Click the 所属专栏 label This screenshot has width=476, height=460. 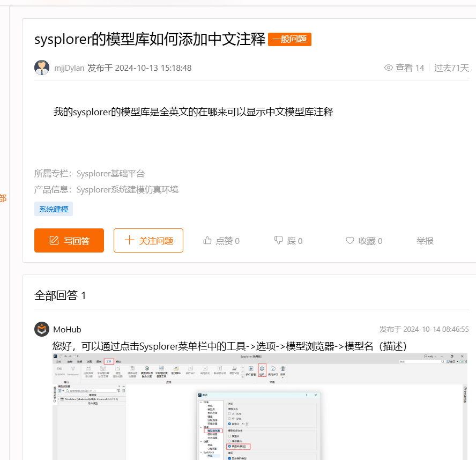coord(53,174)
